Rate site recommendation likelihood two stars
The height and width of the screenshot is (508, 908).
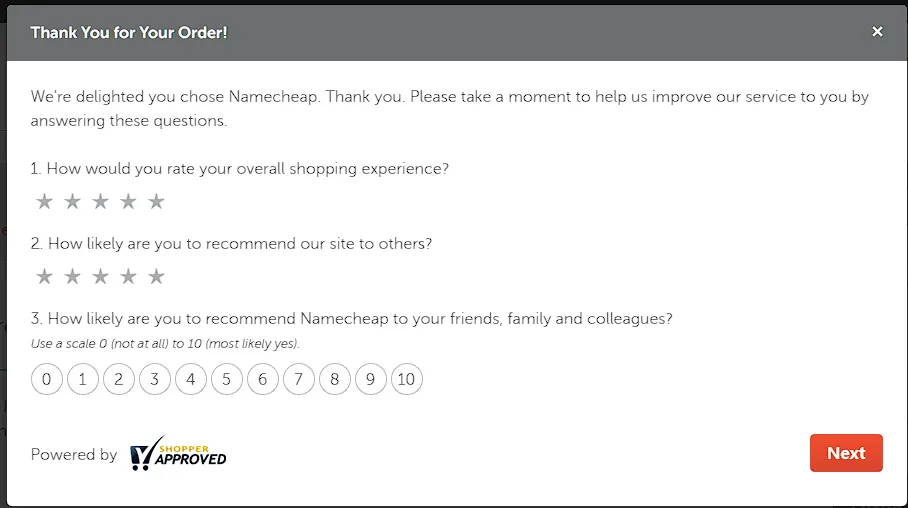(x=72, y=276)
